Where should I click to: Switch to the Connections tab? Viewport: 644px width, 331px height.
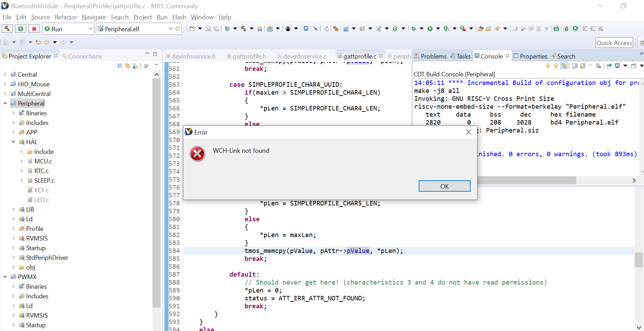tap(82, 56)
